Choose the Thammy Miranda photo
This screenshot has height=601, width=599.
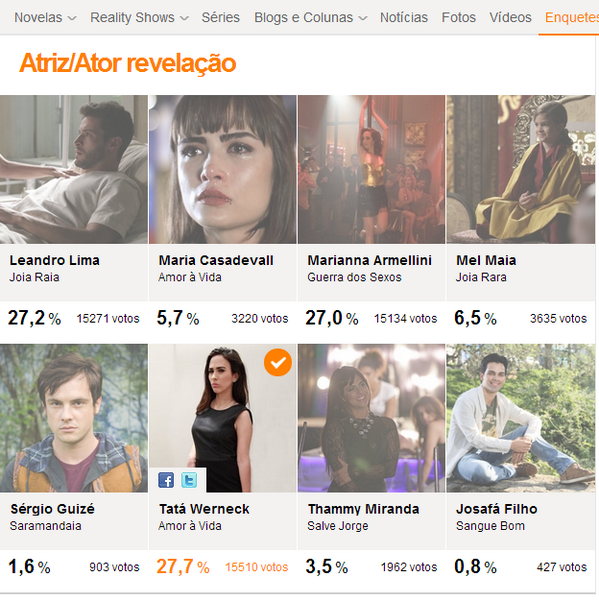[x=371, y=418]
